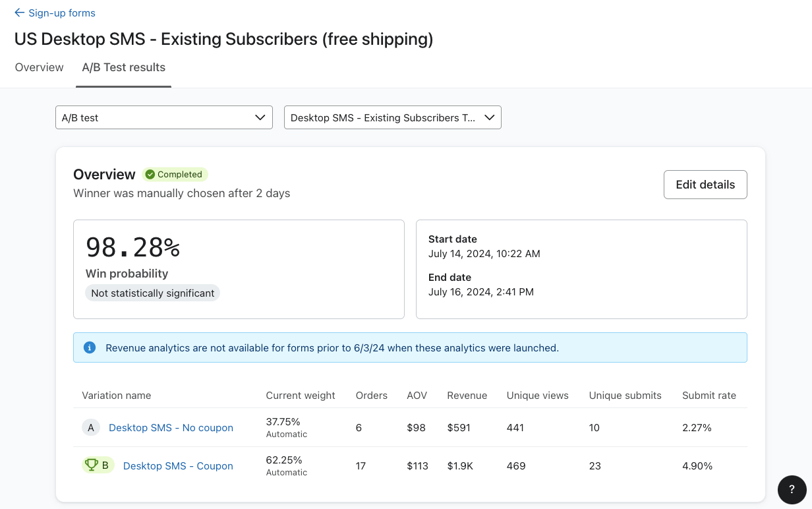This screenshot has width=812, height=509.
Task: Switch to the Overview tab
Action: coord(39,67)
